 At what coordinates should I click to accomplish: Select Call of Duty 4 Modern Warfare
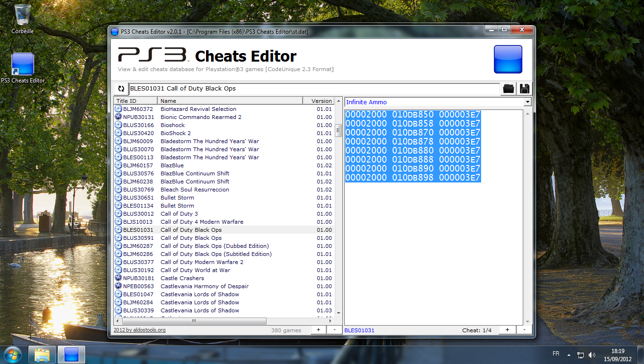224,222
